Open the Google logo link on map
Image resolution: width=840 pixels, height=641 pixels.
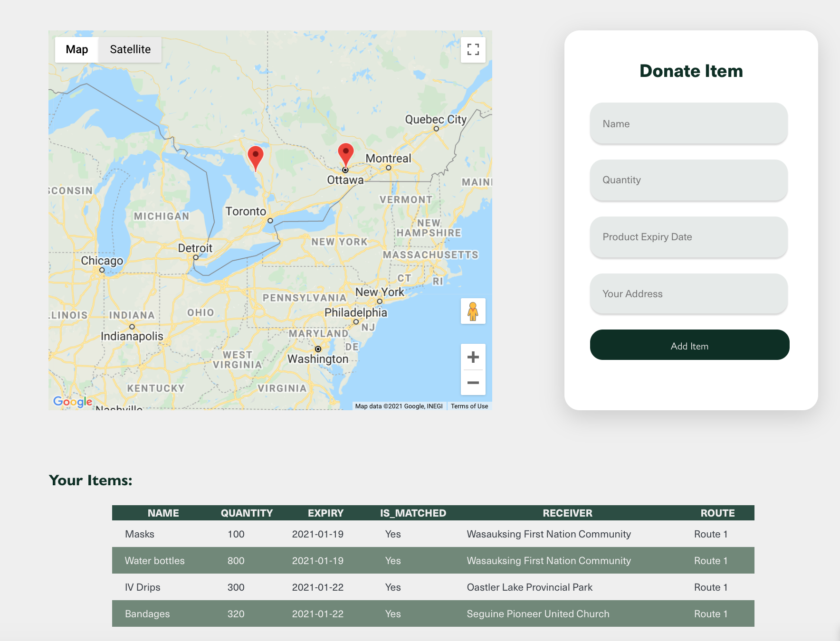pos(73,402)
